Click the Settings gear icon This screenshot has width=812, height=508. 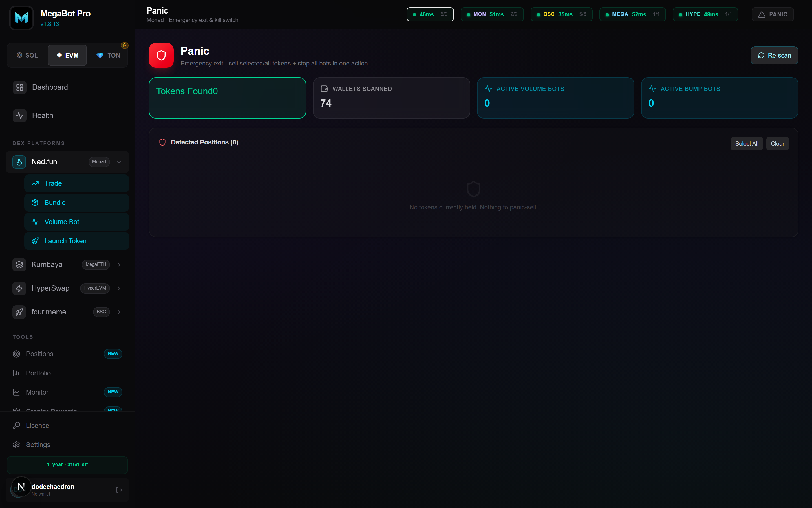(x=16, y=445)
